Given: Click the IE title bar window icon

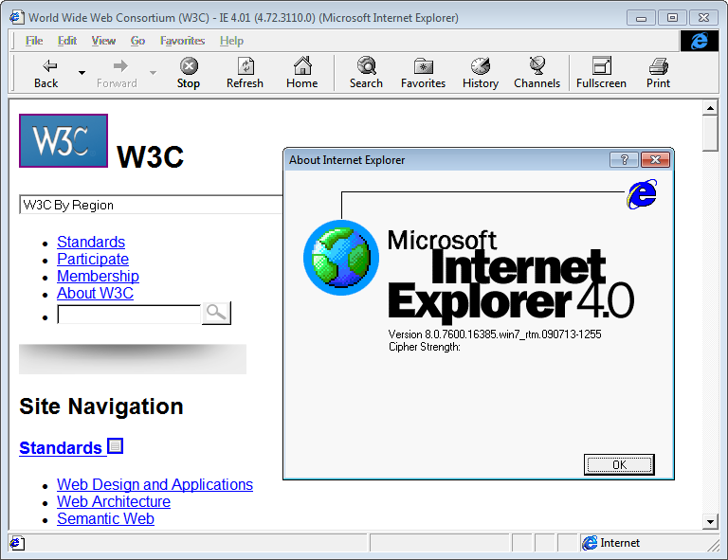Looking at the screenshot, I should click(17, 18).
